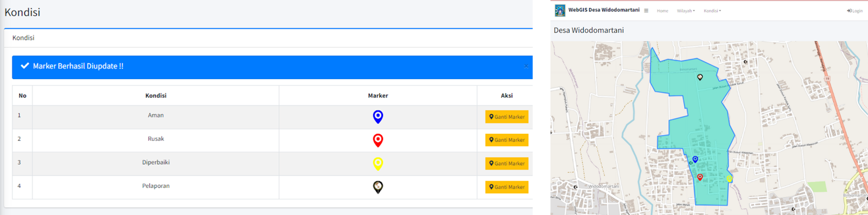The height and width of the screenshot is (215, 868).
Task: Expand the Kondisi dropdown in navbar
Action: click(x=712, y=11)
